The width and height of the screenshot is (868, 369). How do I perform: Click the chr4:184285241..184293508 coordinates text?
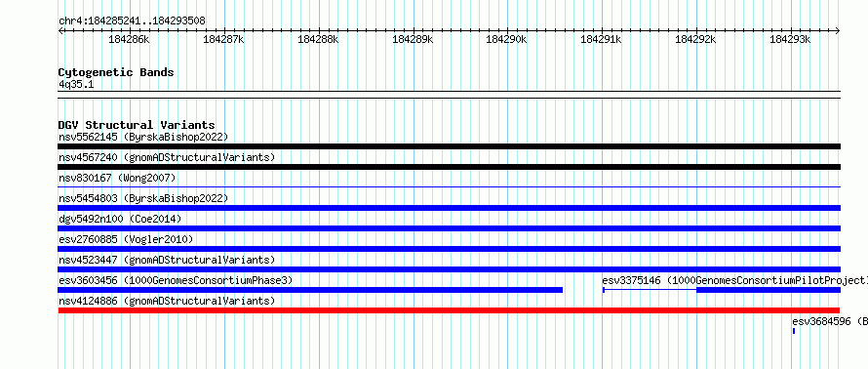[132, 21]
